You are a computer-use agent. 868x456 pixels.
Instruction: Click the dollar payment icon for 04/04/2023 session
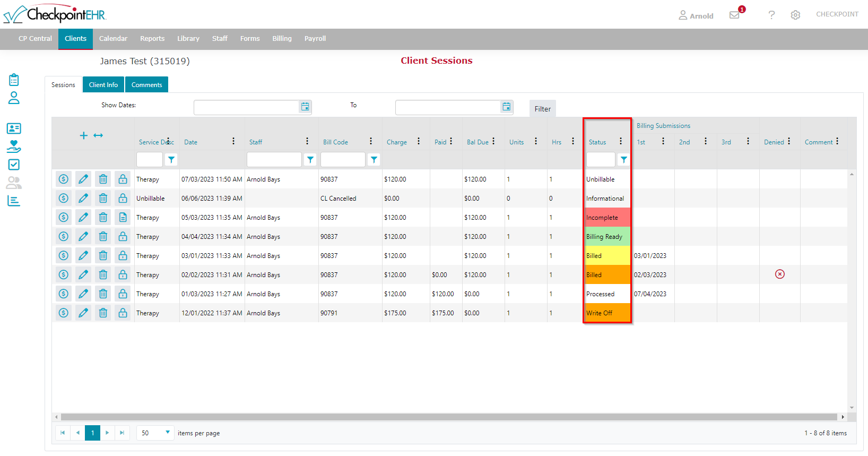pyautogui.click(x=64, y=237)
